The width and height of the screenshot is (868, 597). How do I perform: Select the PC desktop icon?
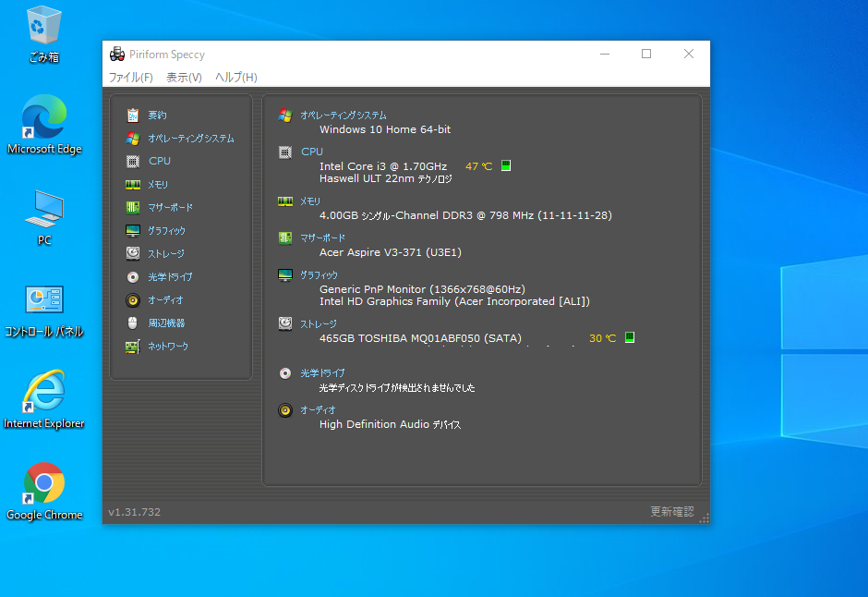[x=44, y=218]
